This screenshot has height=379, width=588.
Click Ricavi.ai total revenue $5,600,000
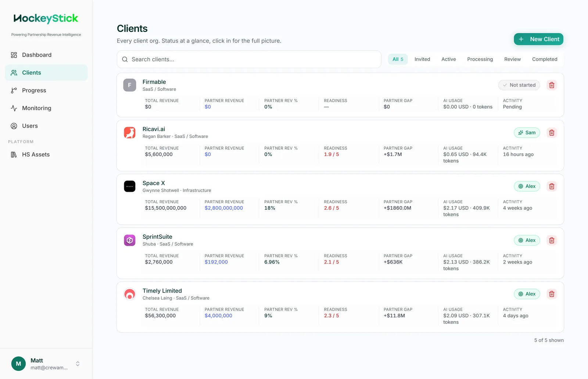click(x=159, y=155)
